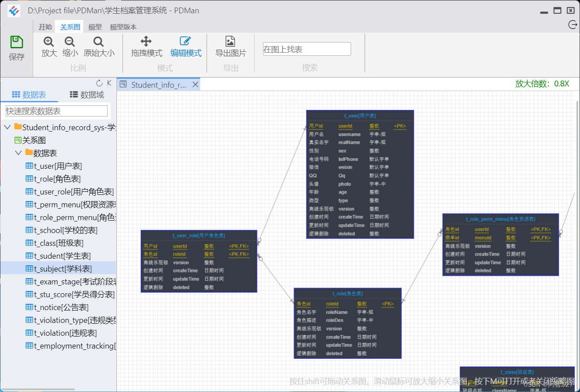Maximize the PDMan window
Screen dimensions: 580x392
pyautogui.click(x=557, y=11)
